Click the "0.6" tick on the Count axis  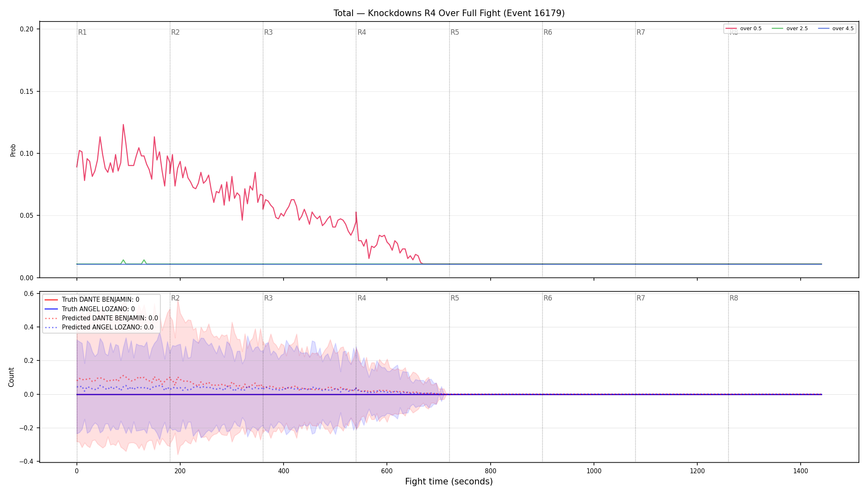(29, 293)
